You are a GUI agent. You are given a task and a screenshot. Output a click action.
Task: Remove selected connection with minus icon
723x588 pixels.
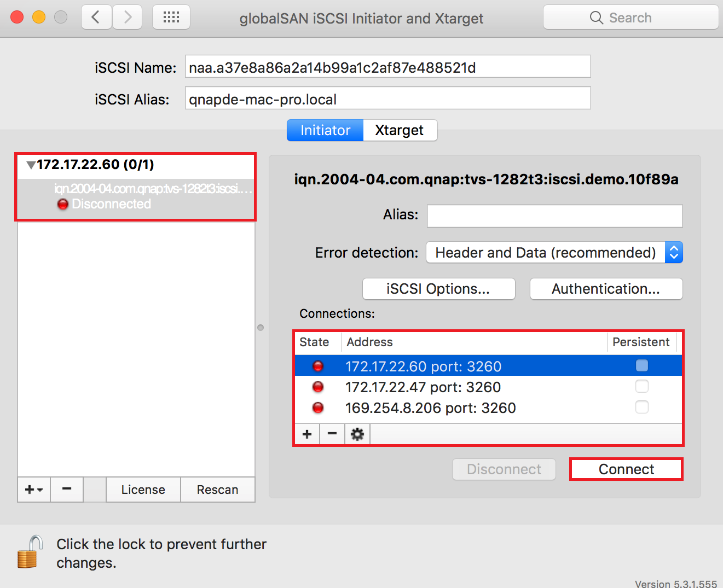[332, 434]
